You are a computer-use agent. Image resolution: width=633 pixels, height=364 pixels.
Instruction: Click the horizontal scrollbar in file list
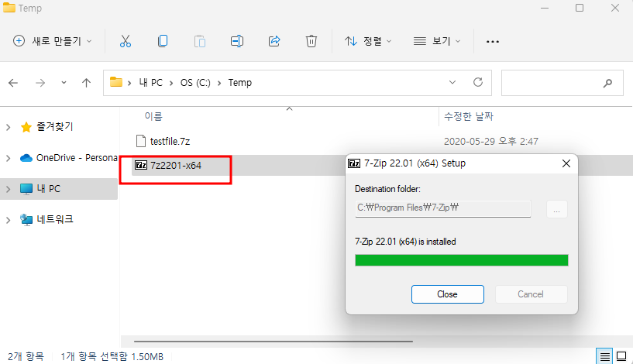click(273, 342)
